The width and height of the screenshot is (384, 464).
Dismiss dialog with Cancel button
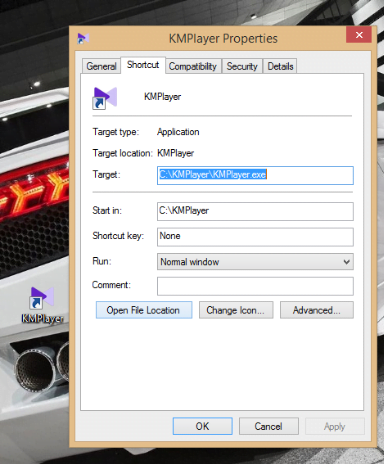coord(269,426)
